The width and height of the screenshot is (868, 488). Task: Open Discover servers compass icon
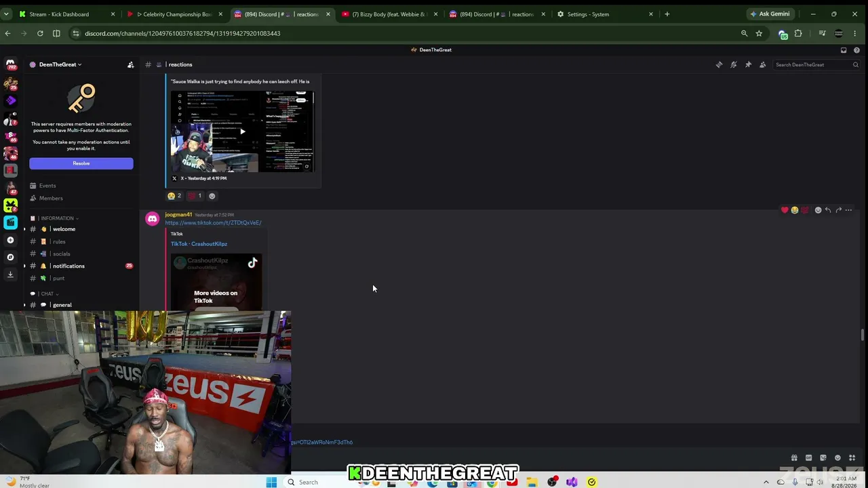coord(10,257)
